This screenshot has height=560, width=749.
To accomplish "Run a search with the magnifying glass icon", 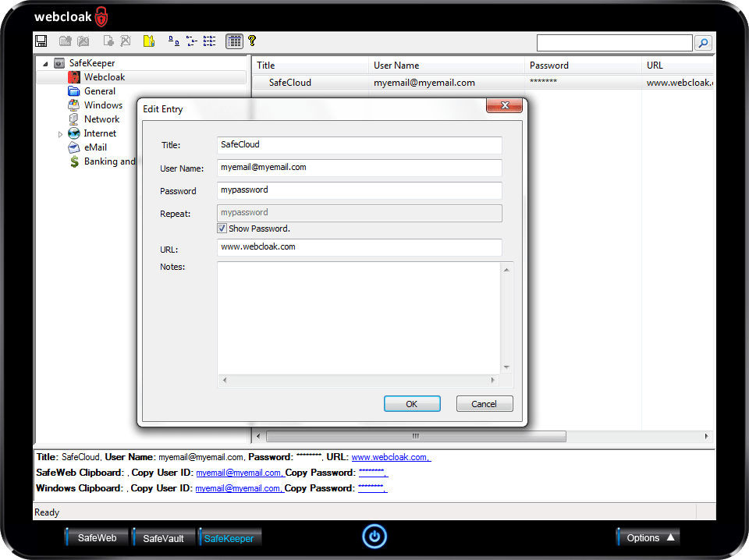I will pyautogui.click(x=704, y=43).
